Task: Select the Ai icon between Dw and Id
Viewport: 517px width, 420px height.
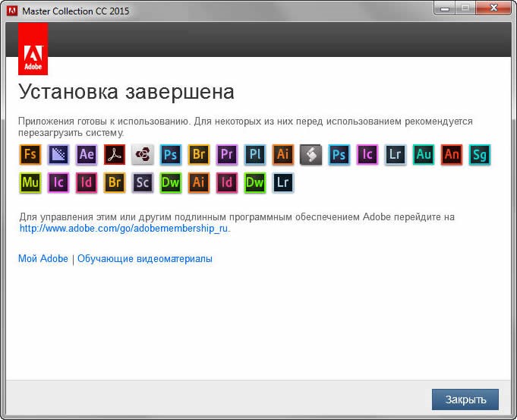Action: [x=199, y=182]
